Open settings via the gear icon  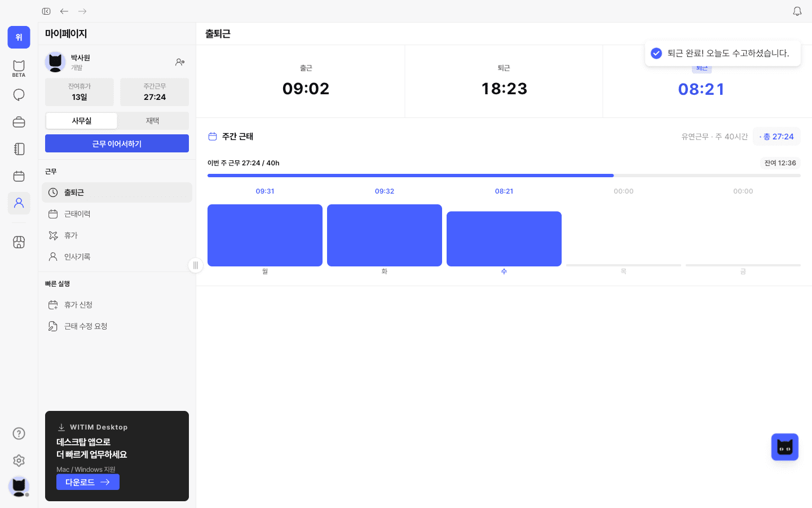(x=19, y=461)
